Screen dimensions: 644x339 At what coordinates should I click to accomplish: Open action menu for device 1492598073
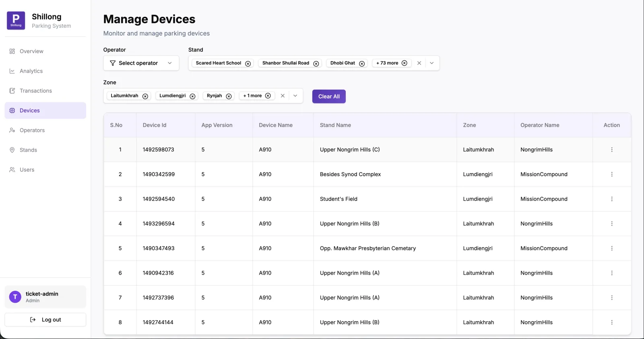pos(612,150)
